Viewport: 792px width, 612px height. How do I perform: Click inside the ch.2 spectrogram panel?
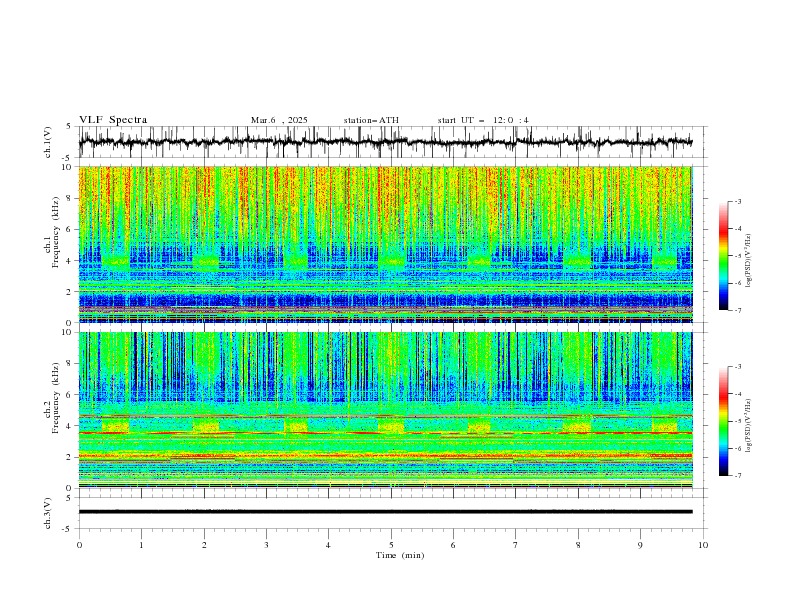point(385,410)
